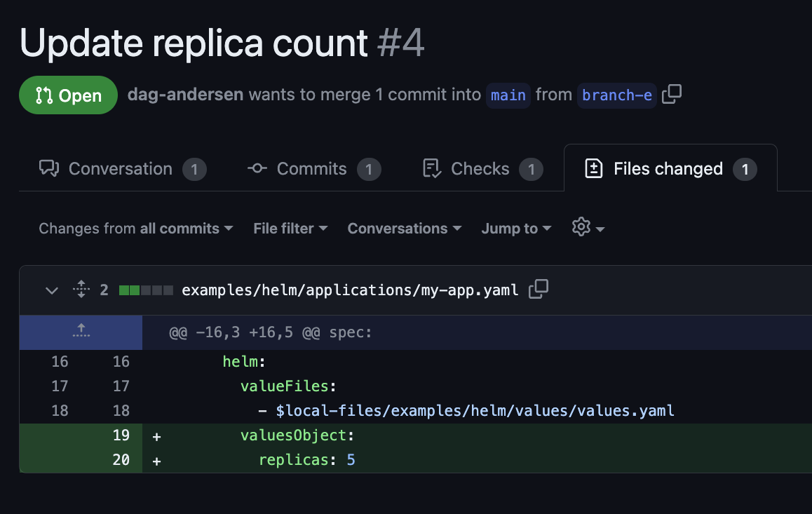Open the Jump to dropdown
Viewport: 812px width, 514px height.
coord(516,229)
